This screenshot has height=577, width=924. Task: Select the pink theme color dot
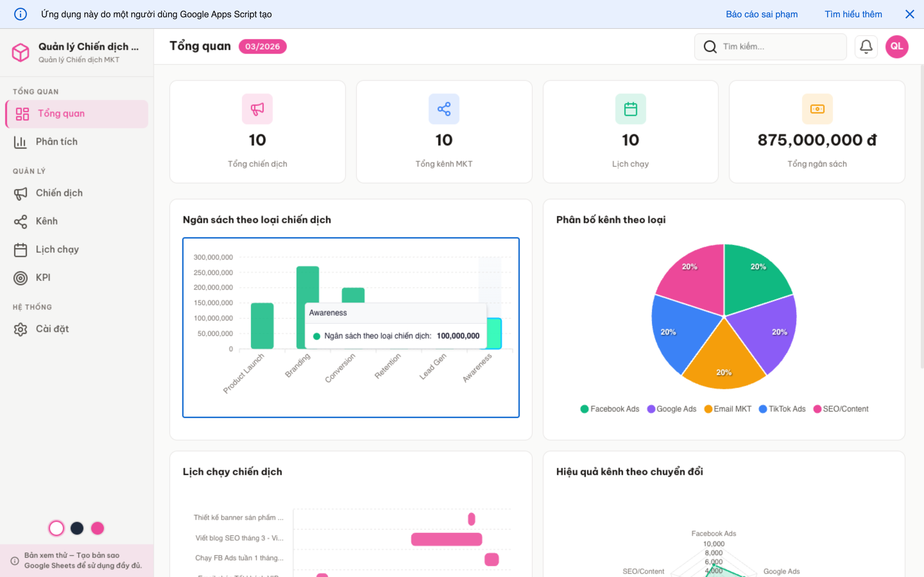click(x=98, y=528)
